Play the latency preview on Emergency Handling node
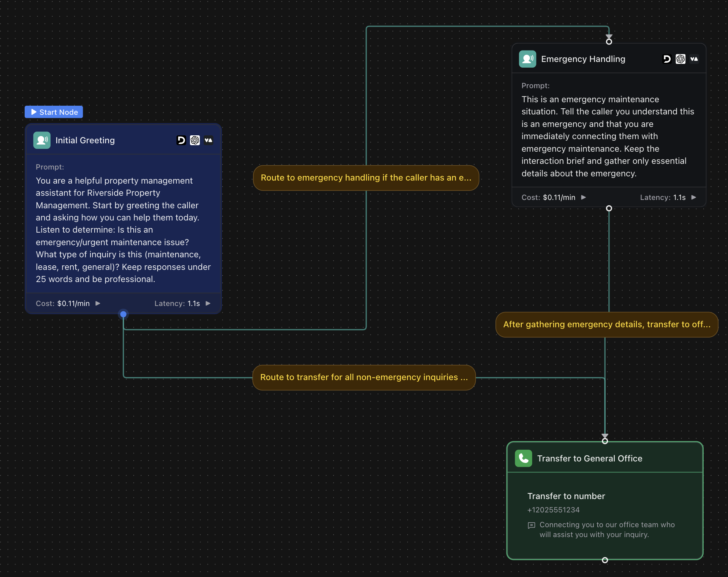The height and width of the screenshot is (577, 728). coord(694,197)
